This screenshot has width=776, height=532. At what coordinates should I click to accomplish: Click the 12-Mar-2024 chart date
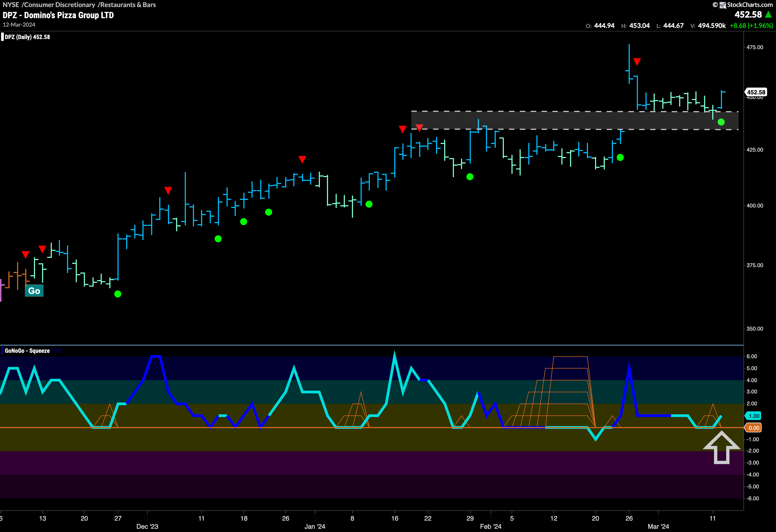click(19, 25)
